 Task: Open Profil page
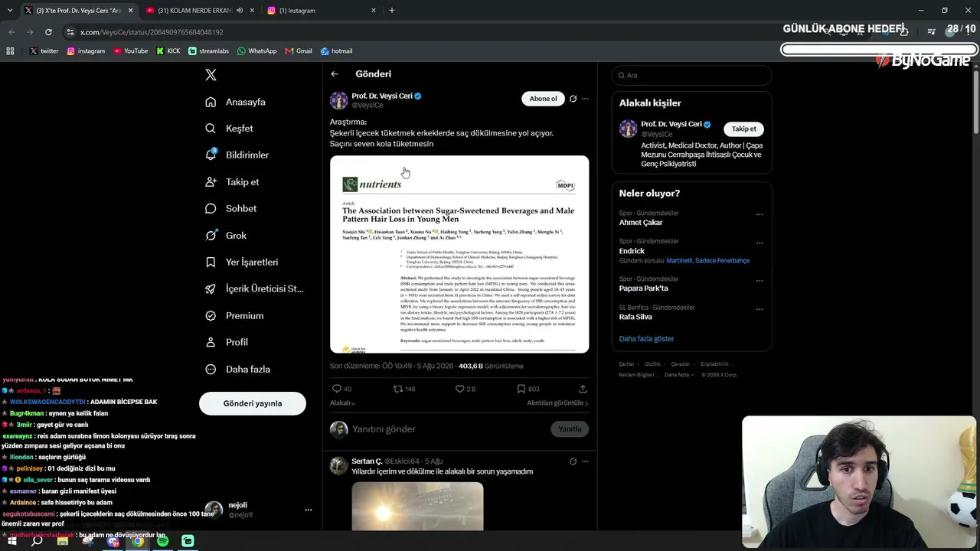[226, 342]
